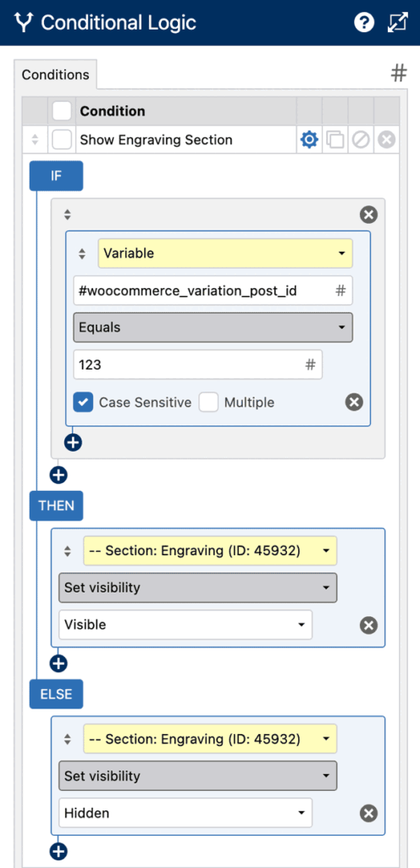Insert variable into the 123 value field via hash

pyautogui.click(x=311, y=364)
